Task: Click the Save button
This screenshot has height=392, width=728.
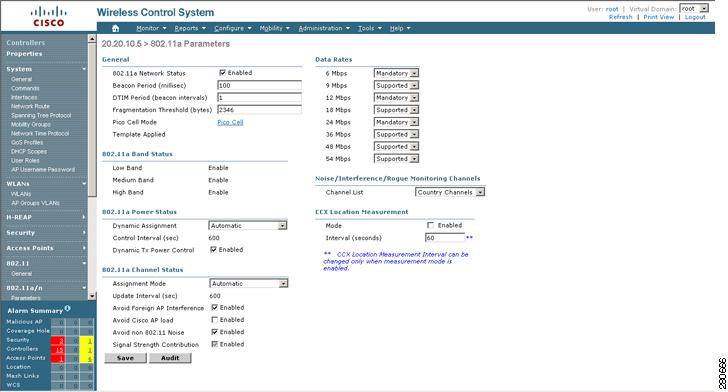Action: pos(125,358)
